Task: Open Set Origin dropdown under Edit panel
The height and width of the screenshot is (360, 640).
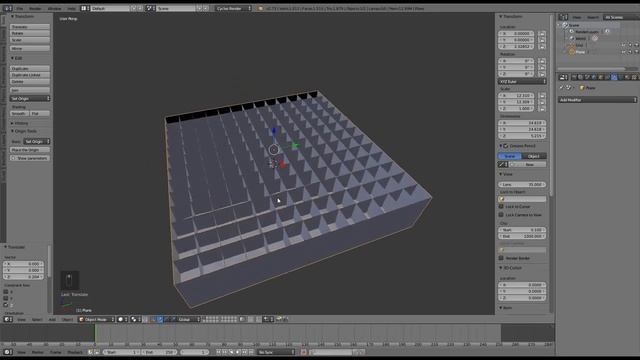Action: (30, 98)
